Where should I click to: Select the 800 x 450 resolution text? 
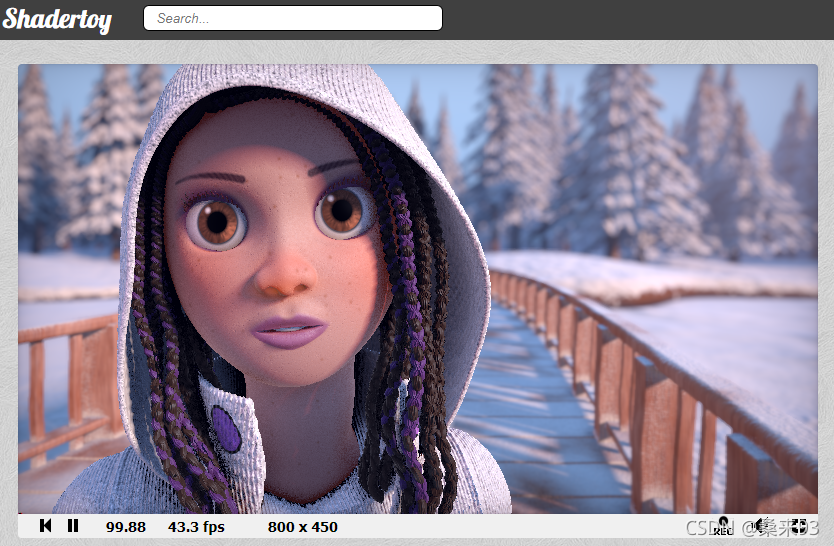[303, 527]
